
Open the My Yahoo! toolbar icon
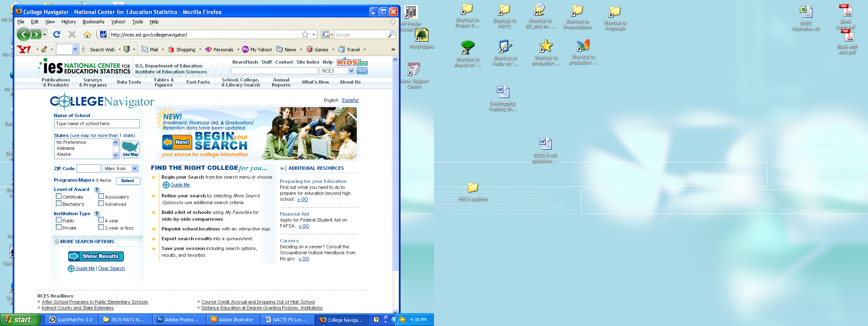tap(245, 49)
